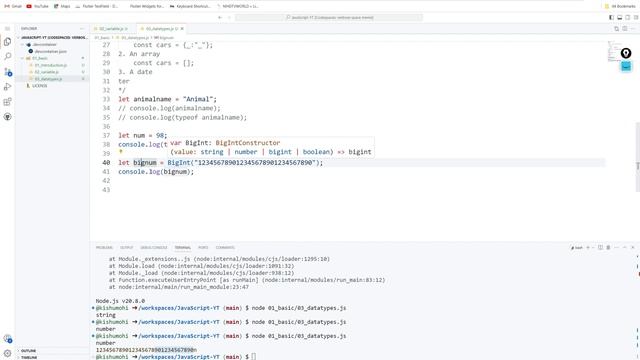Open the Extensions view icon
Viewport: 640px width, 360px height.
point(7,102)
